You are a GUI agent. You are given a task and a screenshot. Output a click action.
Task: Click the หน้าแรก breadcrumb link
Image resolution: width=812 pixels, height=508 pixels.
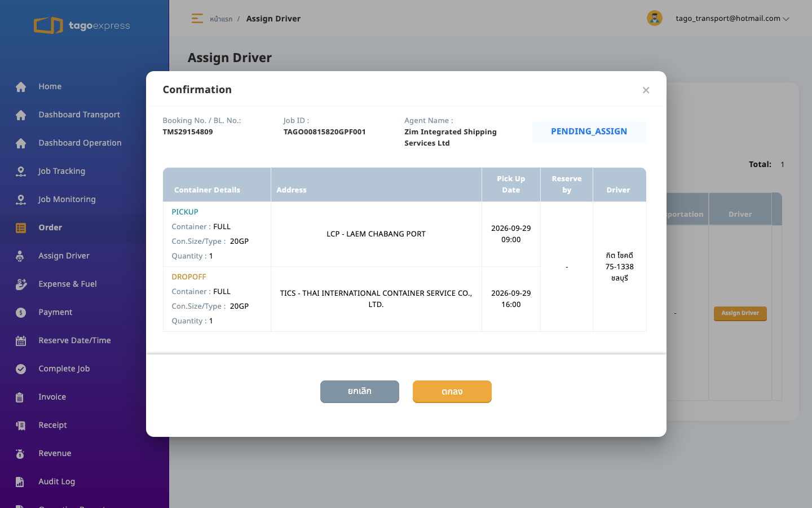pyautogui.click(x=221, y=19)
